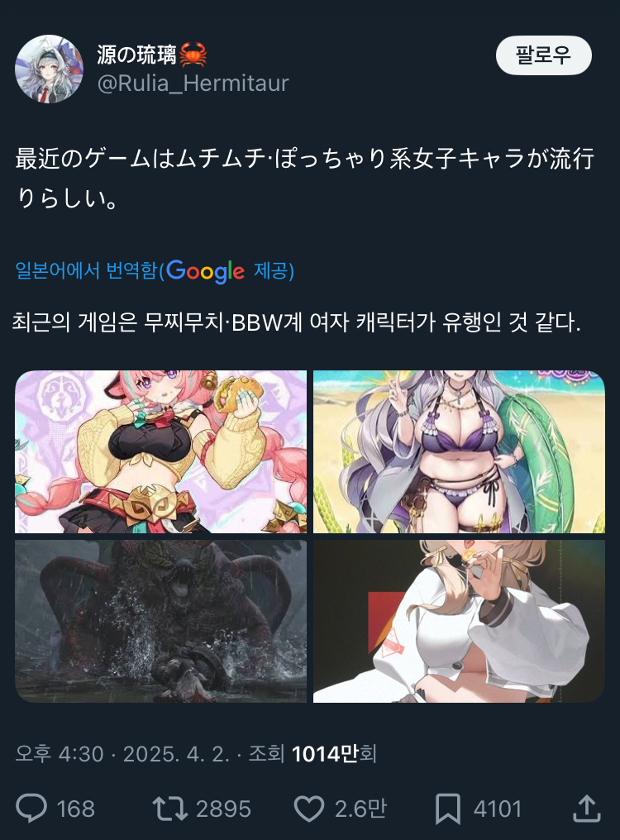620x840 pixels.
Task: Click the 2895 retweet count
Action: coord(223,809)
